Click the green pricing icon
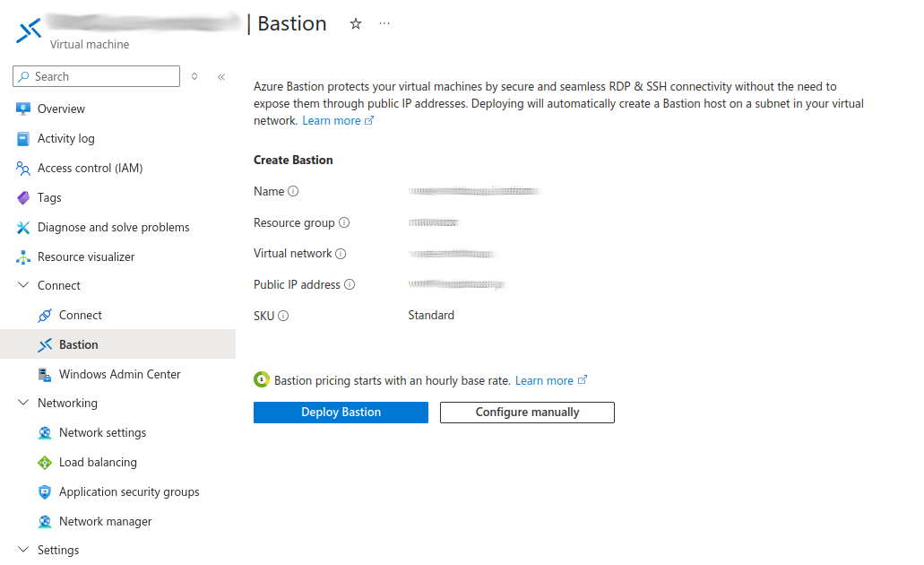This screenshot has width=924, height=565. coord(262,380)
